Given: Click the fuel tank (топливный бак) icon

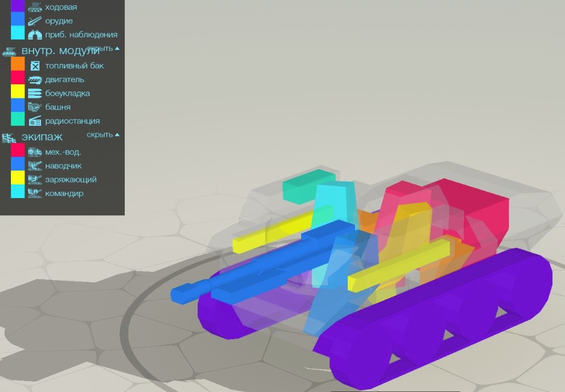Looking at the screenshot, I should point(35,66).
